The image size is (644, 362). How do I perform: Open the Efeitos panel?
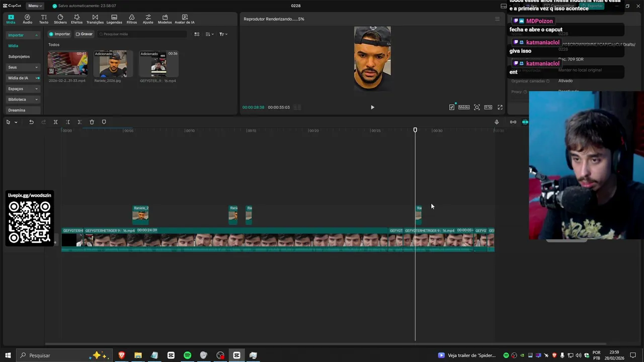pos(76,19)
